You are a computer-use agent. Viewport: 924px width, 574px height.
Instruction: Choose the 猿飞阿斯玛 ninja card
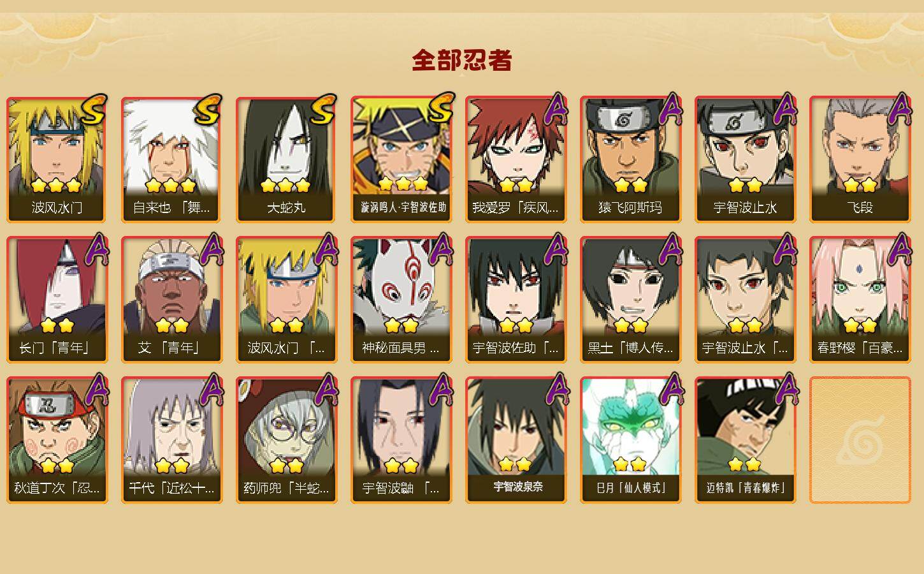click(x=630, y=159)
